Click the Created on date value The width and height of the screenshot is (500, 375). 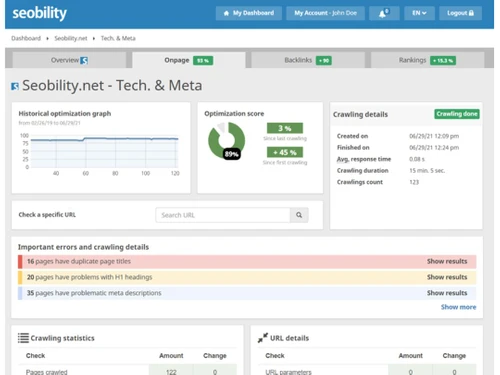coord(434,136)
